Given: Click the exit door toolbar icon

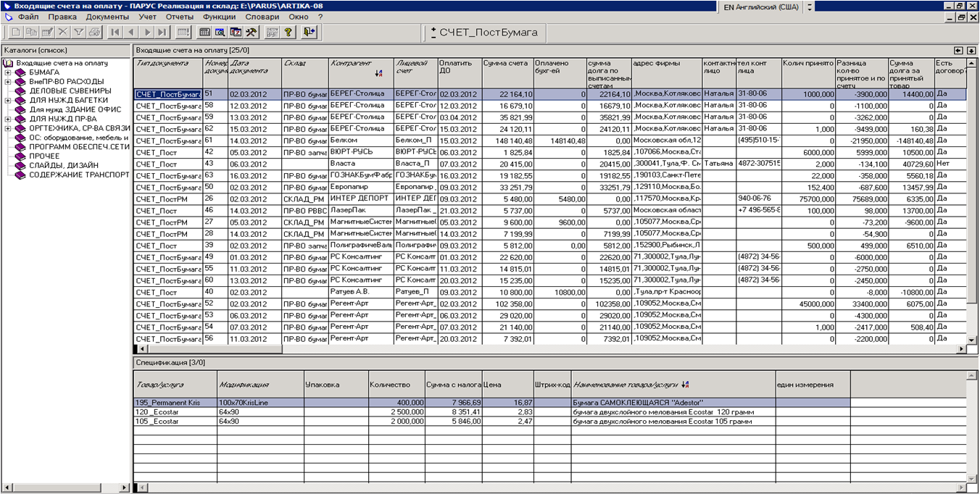Looking at the screenshot, I should point(310,32).
